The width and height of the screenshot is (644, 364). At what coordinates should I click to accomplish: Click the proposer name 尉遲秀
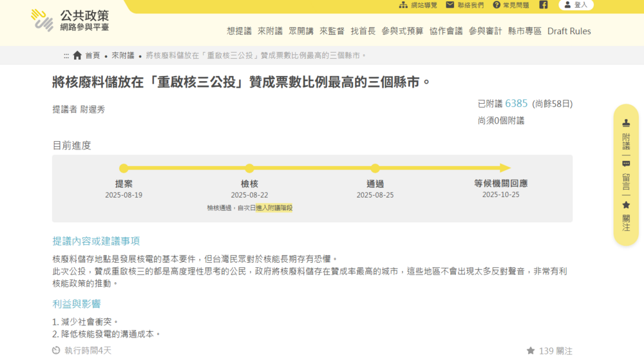(x=92, y=110)
